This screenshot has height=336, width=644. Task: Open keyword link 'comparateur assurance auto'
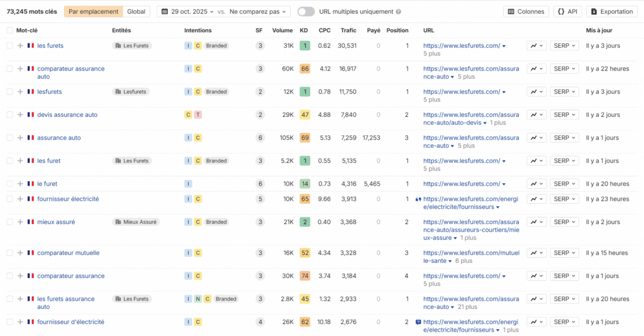click(x=70, y=73)
